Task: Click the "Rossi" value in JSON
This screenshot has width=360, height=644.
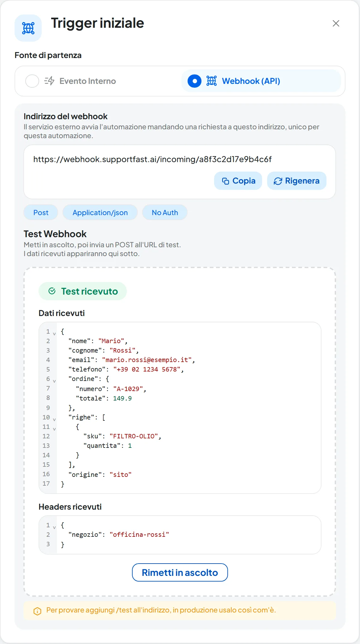Action: (123, 350)
